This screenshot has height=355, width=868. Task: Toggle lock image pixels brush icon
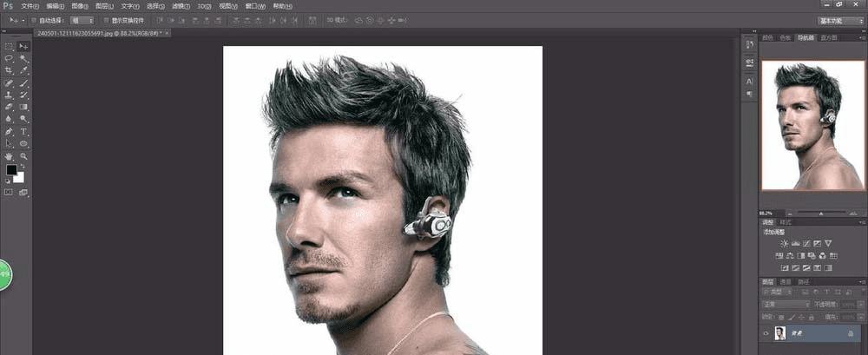point(792,318)
